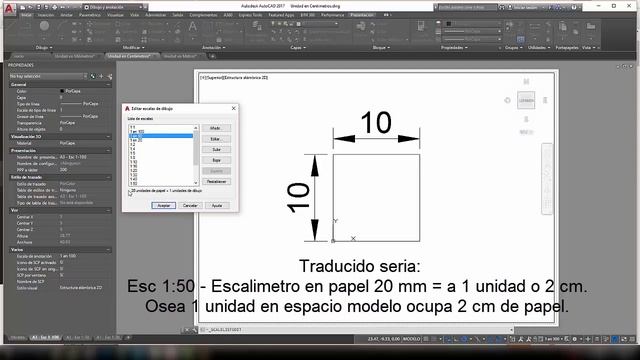Click the Group icon in Grupos panel
This screenshot has width=640, height=360.
tap(509, 25)
